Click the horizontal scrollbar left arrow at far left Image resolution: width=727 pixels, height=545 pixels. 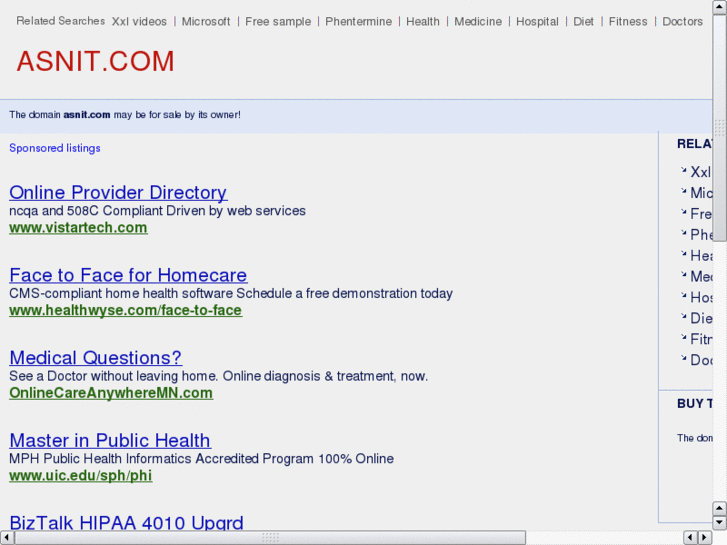pyautogui.click(x=6, y=538)
